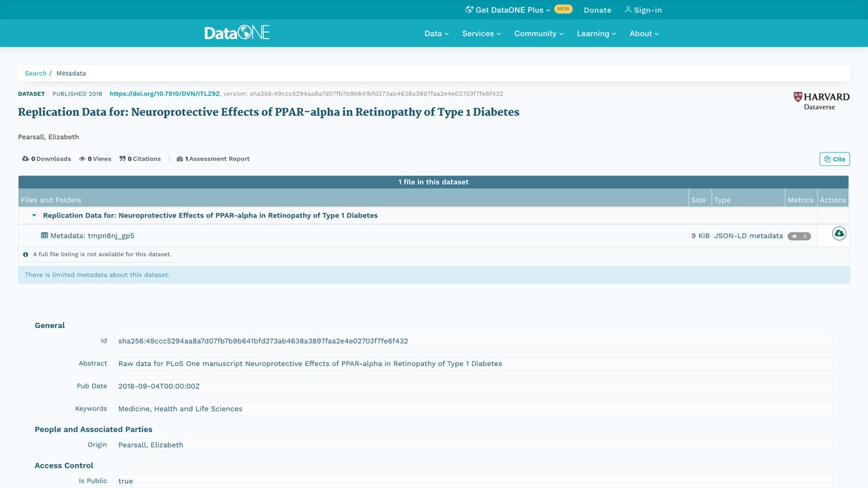Image resolution: width=868 pixels, height=488 pixels.
Task: Click the views metric badge for Metadata file
Action: tap(799, 237)
